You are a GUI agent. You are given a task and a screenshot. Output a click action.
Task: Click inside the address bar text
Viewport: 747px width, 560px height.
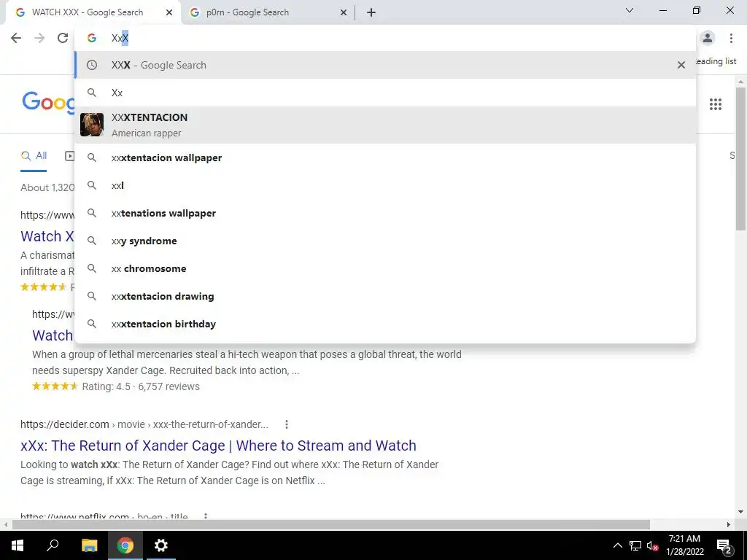[x=120, y=38]
